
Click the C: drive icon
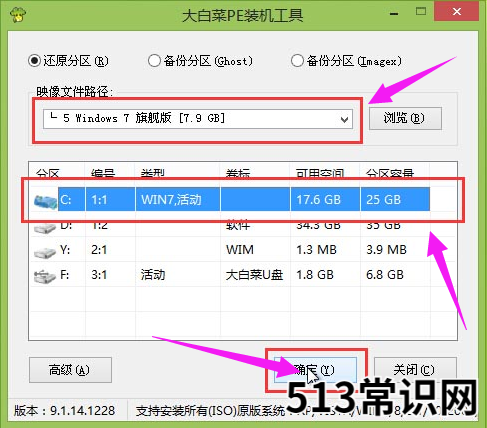[x=45, y=202]
